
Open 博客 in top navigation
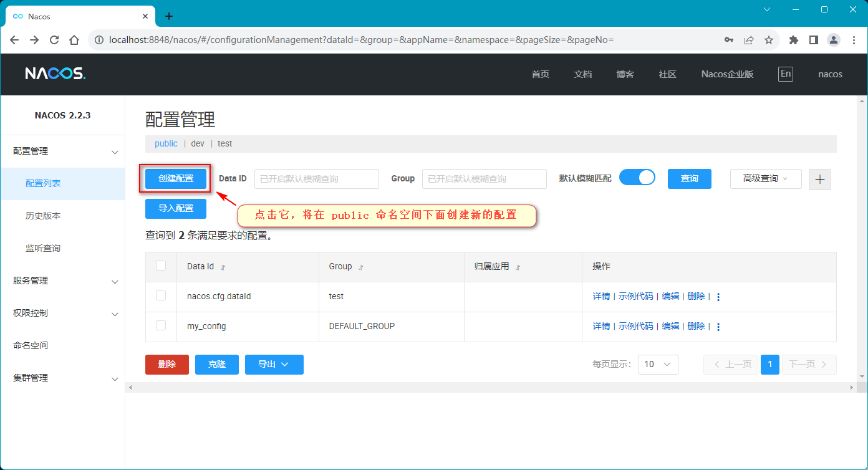625,74
